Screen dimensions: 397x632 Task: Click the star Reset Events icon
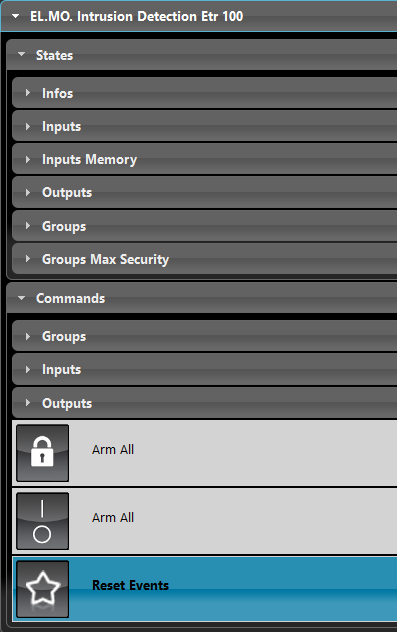pos(43,589)
